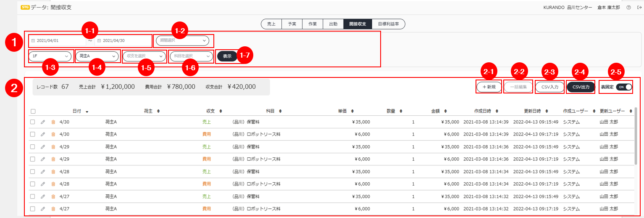Expand the 収支を選択 dropdown
This screenshot has height=218, width=644.
click(x=145, y=56)
